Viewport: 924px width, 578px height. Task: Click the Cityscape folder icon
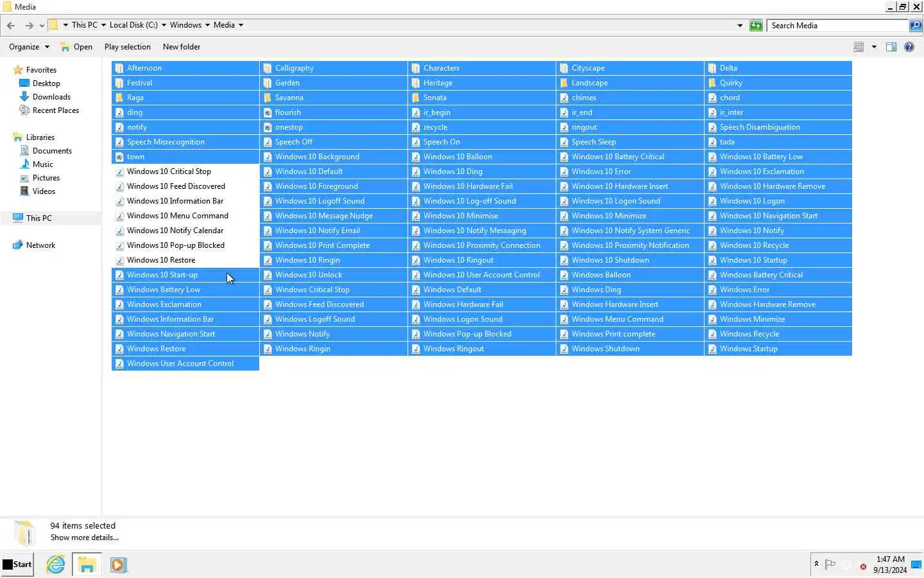pos(564,68)
